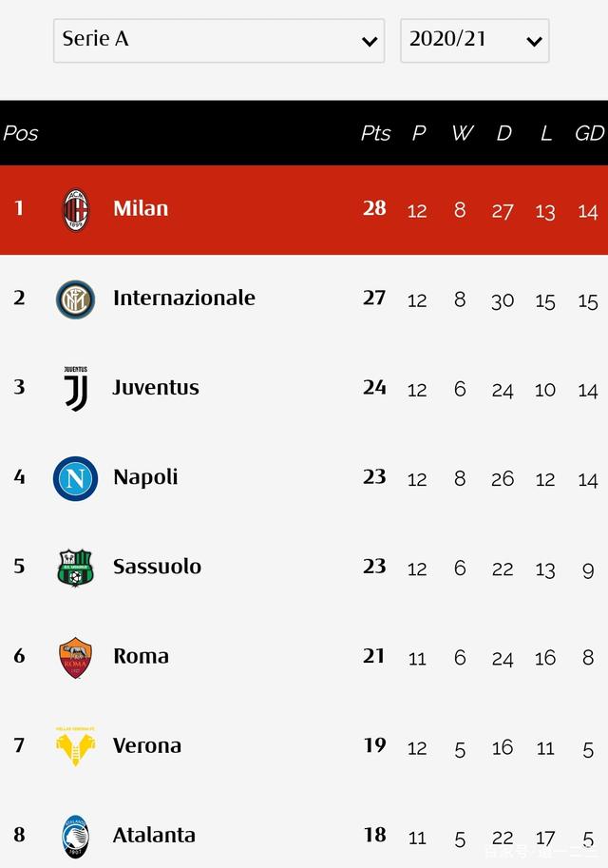Image resolution: width=608 pixels, height=868 pixels.
Task: Open the Milan team link
Action: (141, 208)
